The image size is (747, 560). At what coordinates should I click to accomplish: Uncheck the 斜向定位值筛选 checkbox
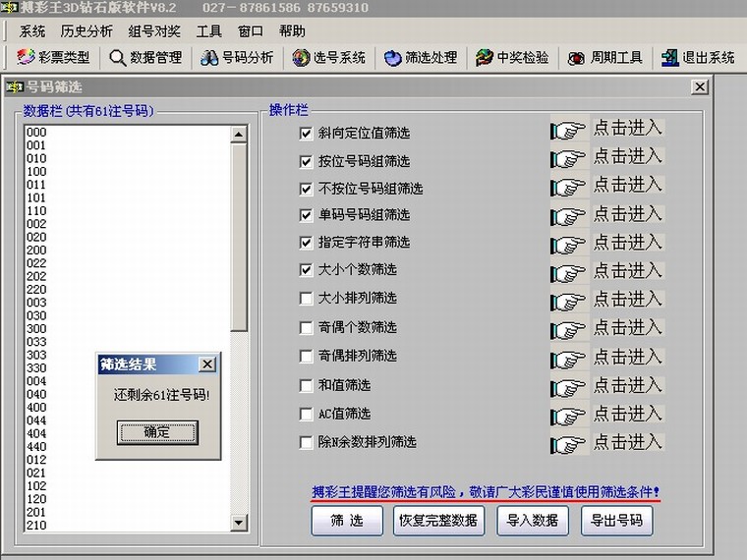click(x=306, y=133)
